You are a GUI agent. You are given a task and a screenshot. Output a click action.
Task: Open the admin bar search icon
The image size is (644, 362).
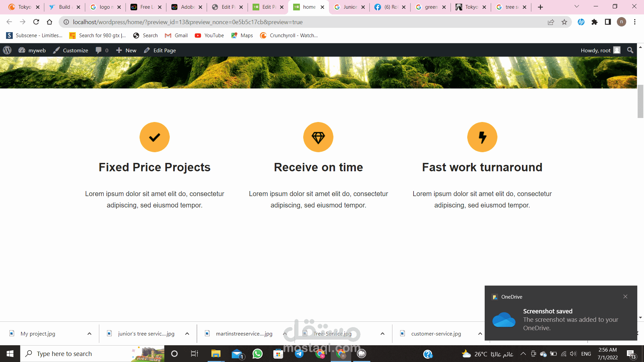coord(630,50)
